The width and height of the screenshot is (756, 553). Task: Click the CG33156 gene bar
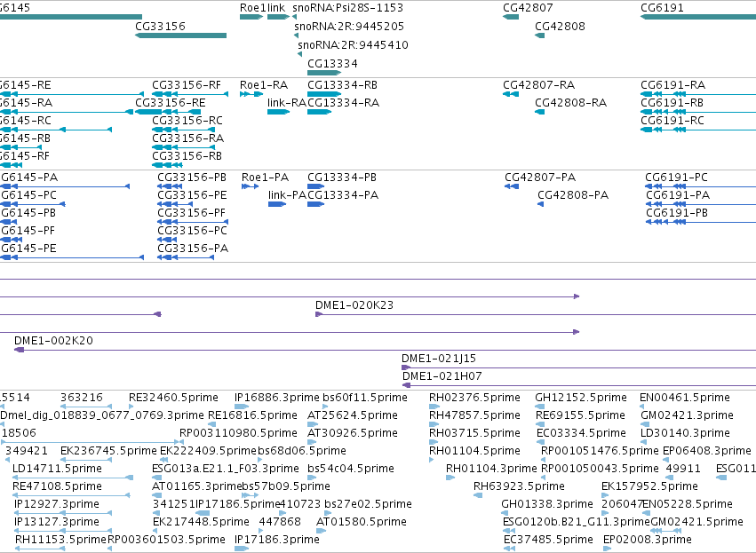[181, 36]
